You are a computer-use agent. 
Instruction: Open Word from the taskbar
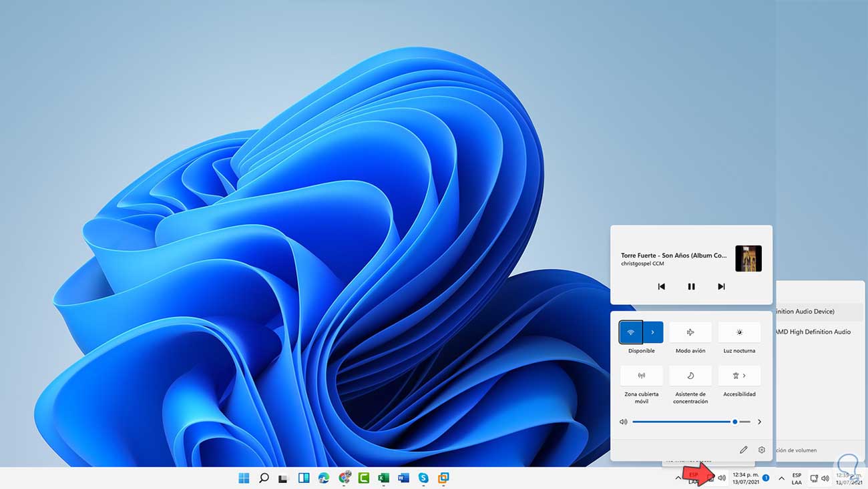tap(403, 478)
